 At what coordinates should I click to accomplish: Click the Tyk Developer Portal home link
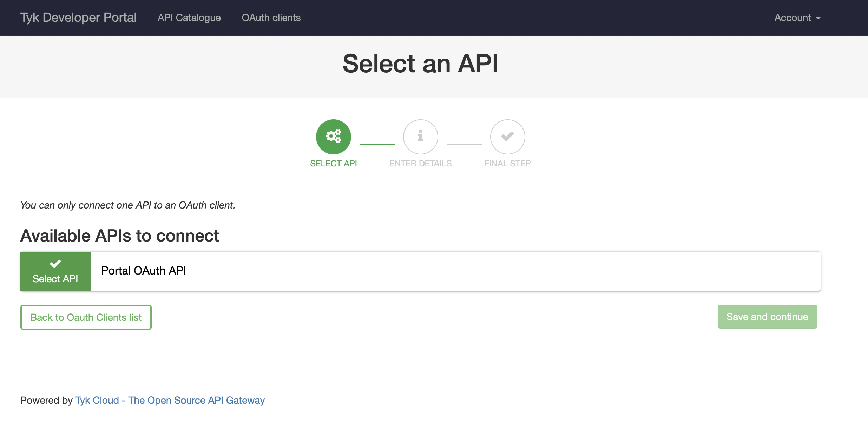coord(78,17)
